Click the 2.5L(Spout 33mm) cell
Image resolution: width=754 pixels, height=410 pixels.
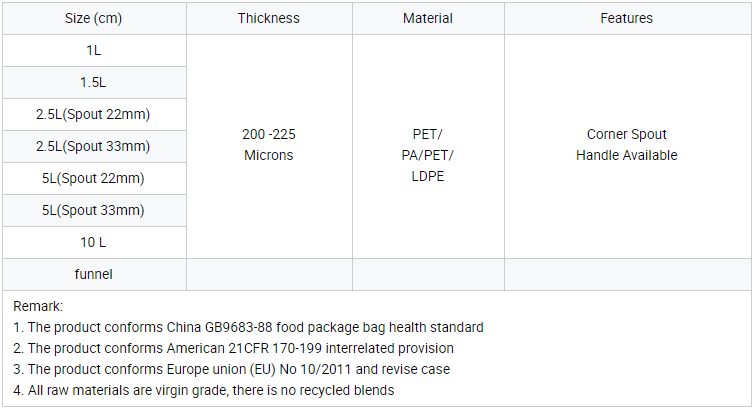coord(93,146)
